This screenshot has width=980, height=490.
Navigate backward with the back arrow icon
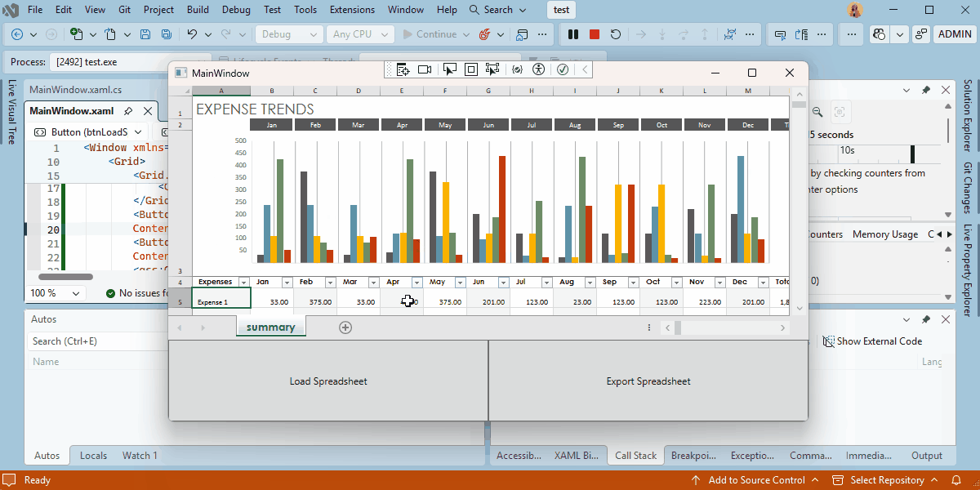tap(17, 34)
